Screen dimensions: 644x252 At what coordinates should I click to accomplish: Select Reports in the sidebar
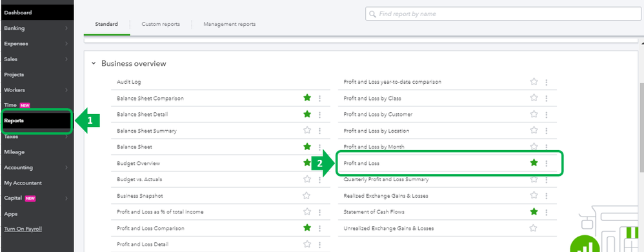(x=37, y=121)
